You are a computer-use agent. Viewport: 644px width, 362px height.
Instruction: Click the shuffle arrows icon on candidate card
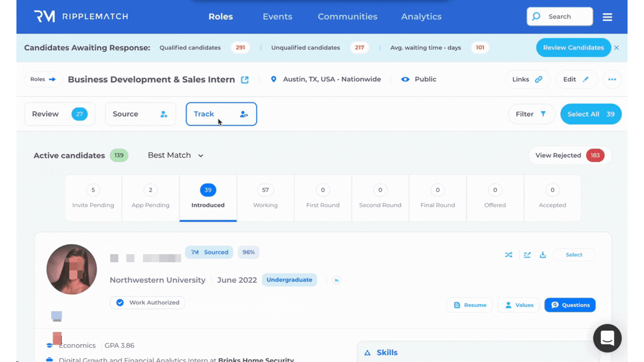click(x=508, y=255)
